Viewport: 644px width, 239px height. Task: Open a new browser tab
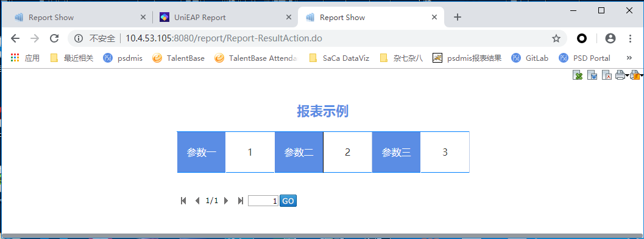[458, 17]
